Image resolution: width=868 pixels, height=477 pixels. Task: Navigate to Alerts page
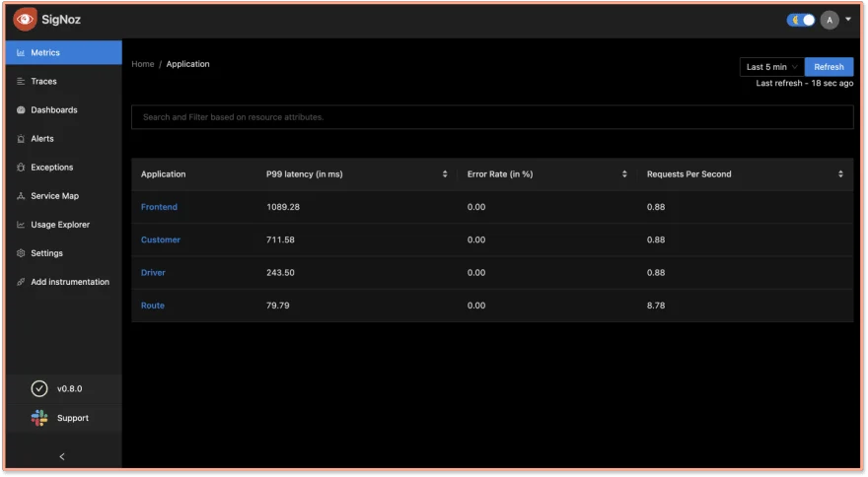64,139
